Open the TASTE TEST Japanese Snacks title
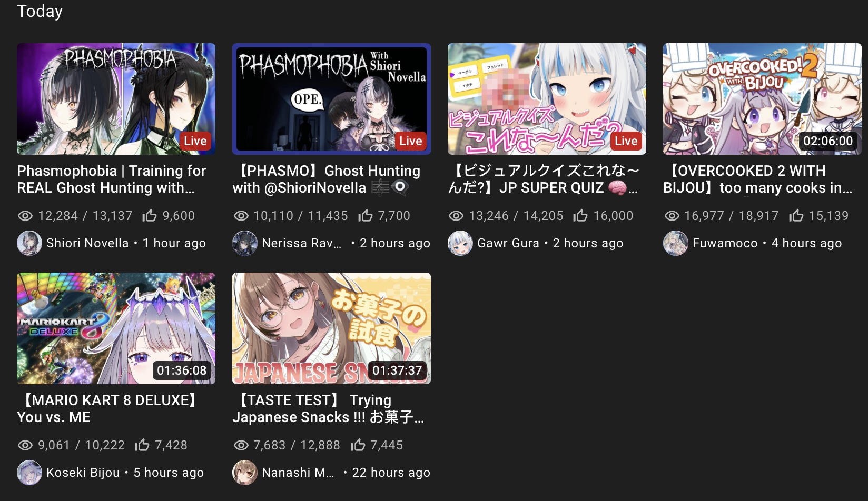Image resolution: width=868 pixels, height=501 pixels. click(328, 408)
